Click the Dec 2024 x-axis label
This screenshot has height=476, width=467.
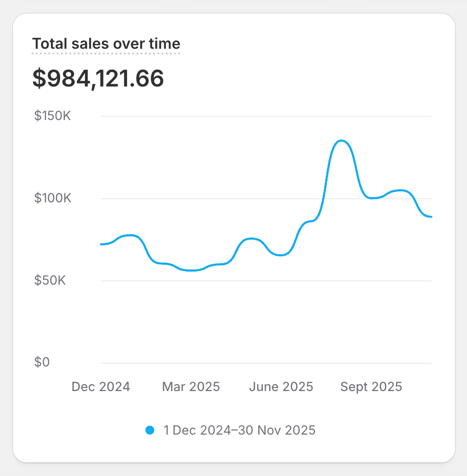click(101, 387)
